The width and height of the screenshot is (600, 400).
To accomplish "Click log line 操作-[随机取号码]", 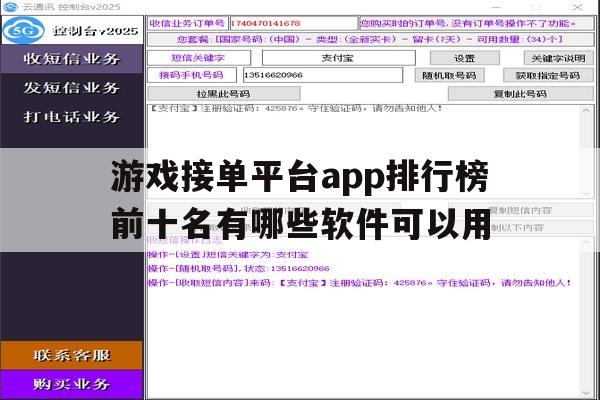I will pyautogui.click(x=239, y=269).
